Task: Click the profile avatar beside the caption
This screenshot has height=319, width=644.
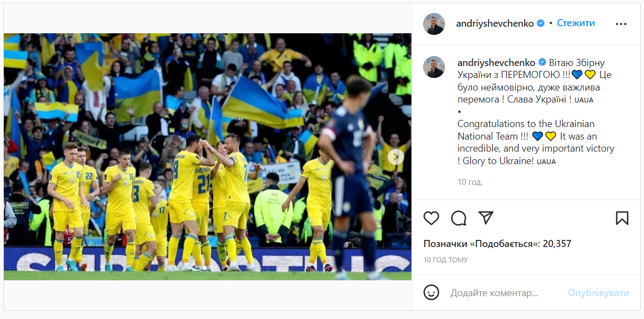Action: 434,67
